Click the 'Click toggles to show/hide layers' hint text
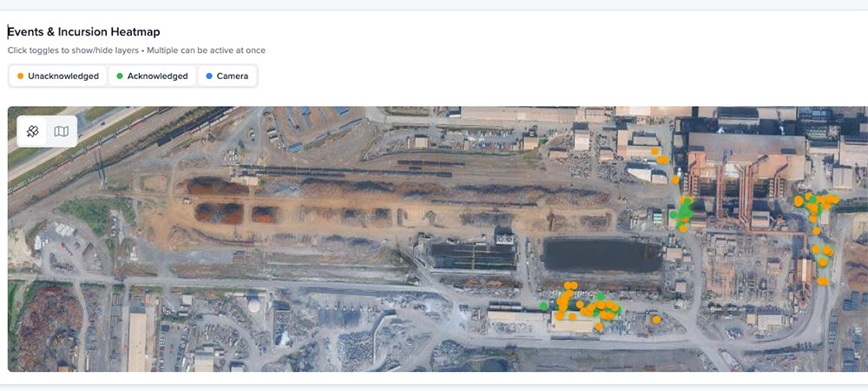This screenshot has width=868, height=391. tap(136, 50)
